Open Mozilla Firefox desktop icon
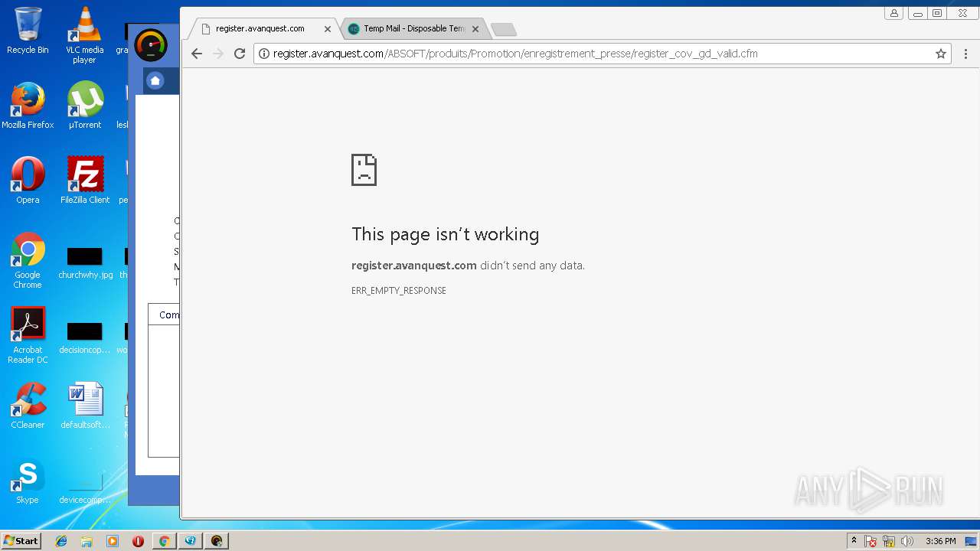The image size is (980, 551). [28, 106]
